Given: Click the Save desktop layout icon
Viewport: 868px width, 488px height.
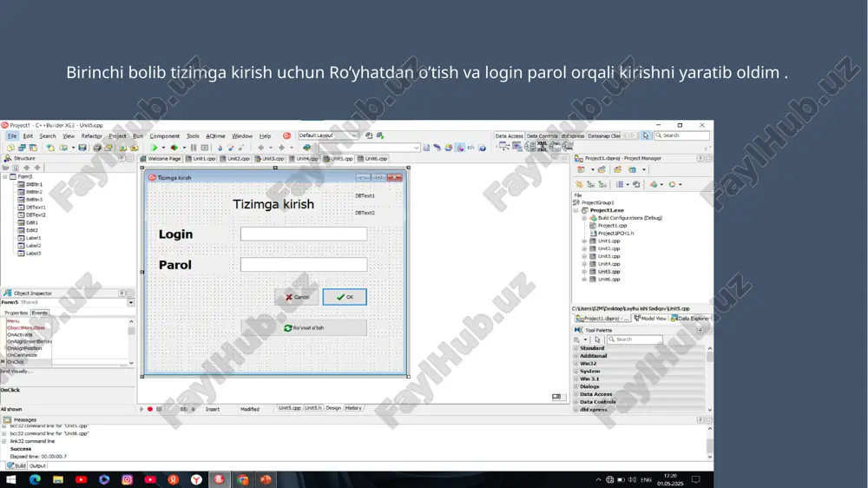Looking at the screenshot, I should pyautogui.click(x=369, y=135).
